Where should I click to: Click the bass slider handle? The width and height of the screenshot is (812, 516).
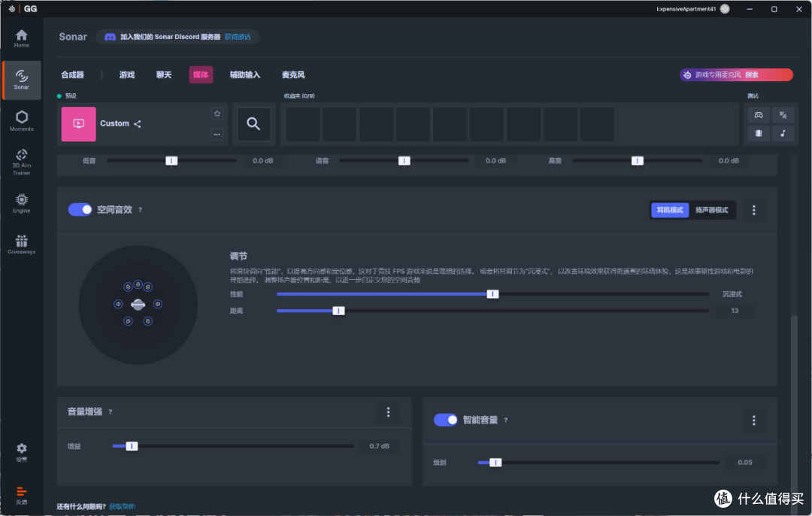coord(171,161)
